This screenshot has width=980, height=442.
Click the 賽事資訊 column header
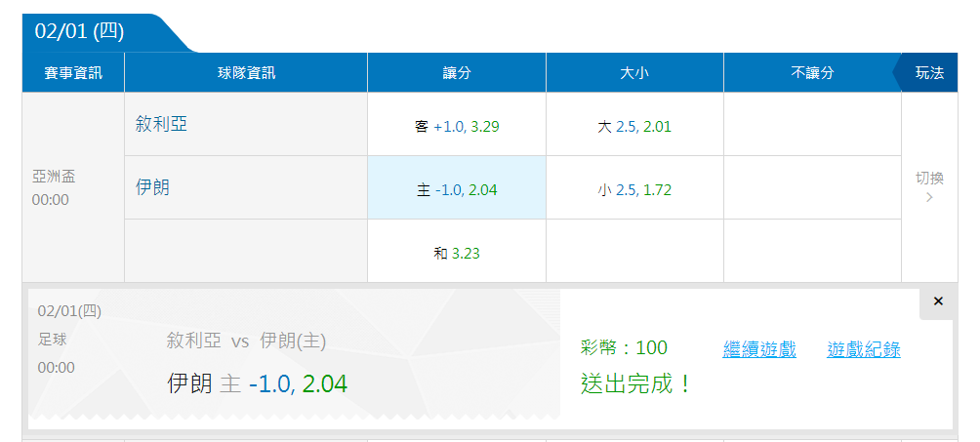73,72
